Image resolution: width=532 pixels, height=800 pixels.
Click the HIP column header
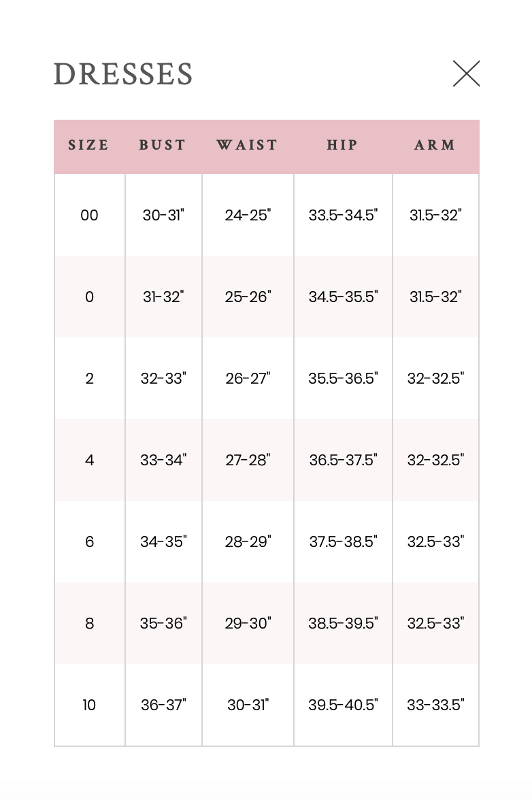343,145
